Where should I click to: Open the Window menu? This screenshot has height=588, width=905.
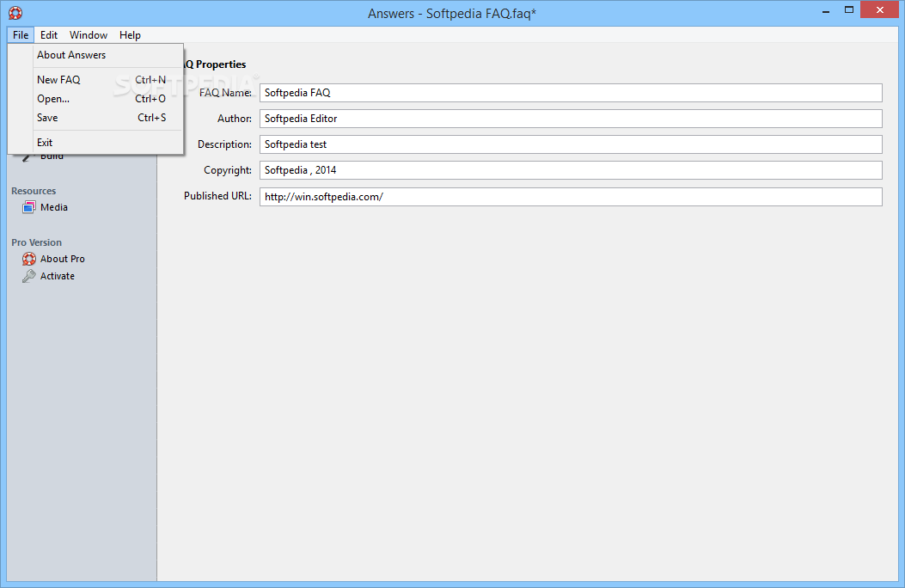point(89,35)
